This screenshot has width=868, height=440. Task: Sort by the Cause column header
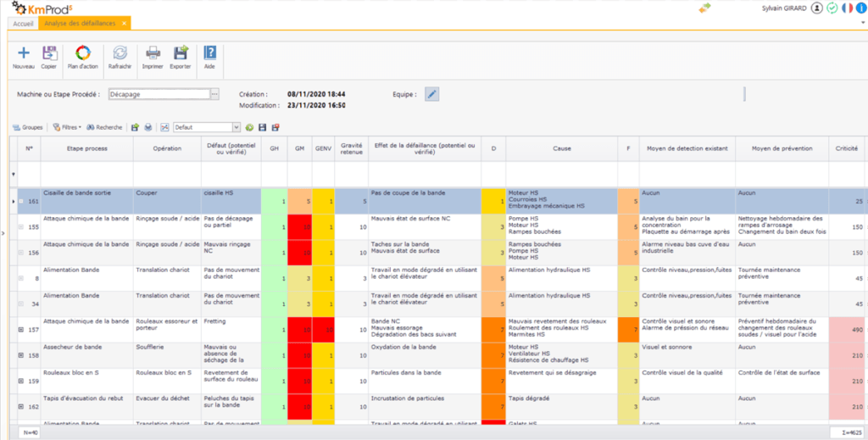tap(562, 148)
